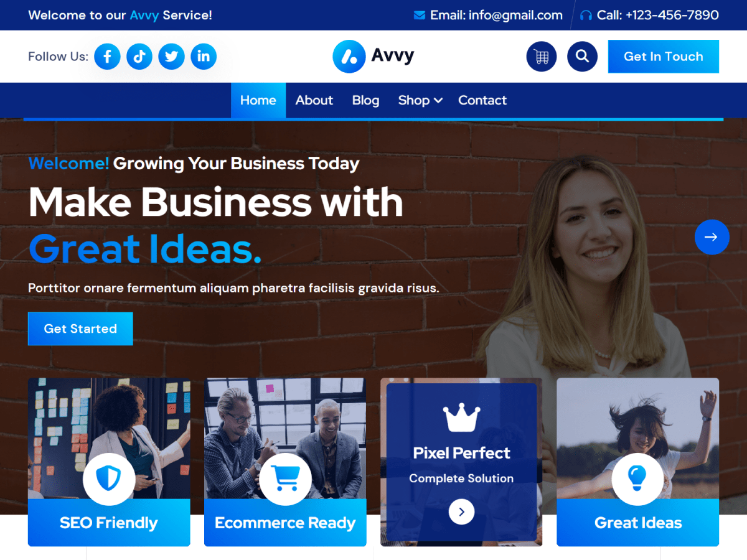Screen dimensions: 747x560
Task: Go to the Blog page
Action: pos(365,100)
